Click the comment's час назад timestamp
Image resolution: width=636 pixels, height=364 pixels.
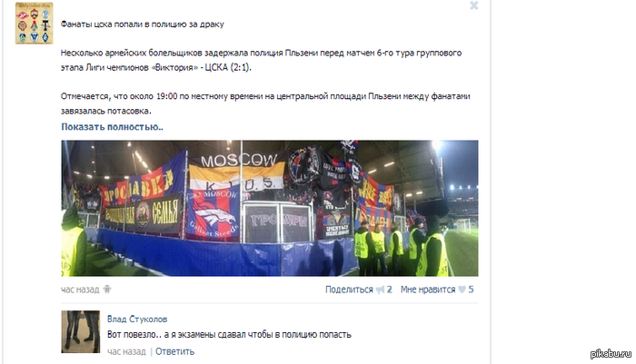[126, 351]
